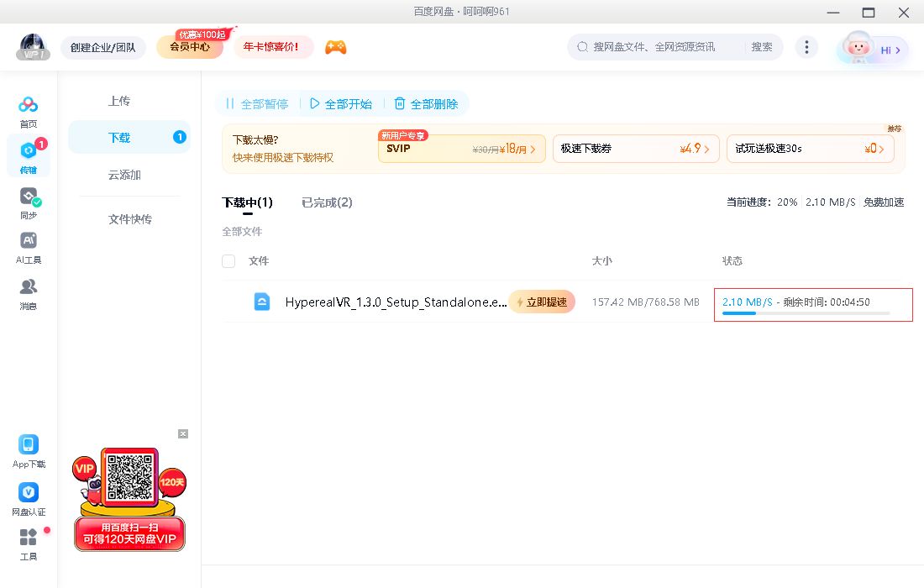
Task: Click the Hi mascot avatar button
Action: pyautogui.click(x=873, y=49)
